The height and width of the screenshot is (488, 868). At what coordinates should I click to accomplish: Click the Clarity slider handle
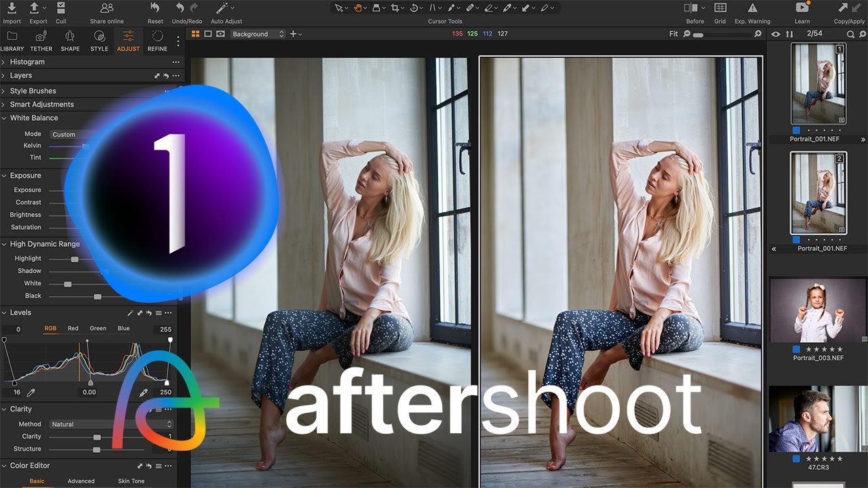(97, 437)
